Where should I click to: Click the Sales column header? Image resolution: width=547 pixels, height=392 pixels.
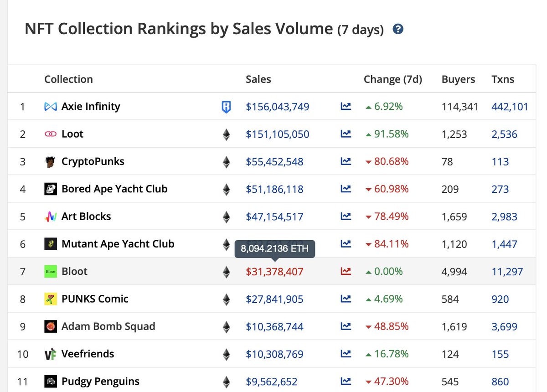[x=258, y=79]
